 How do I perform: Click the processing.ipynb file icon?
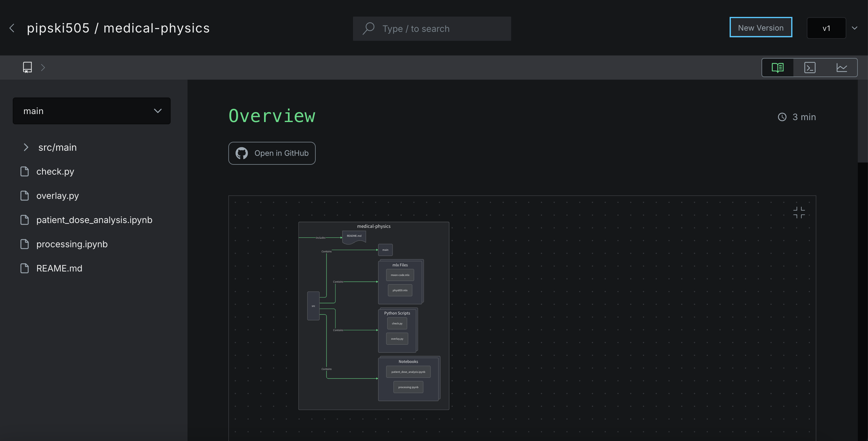pos(25,244)
